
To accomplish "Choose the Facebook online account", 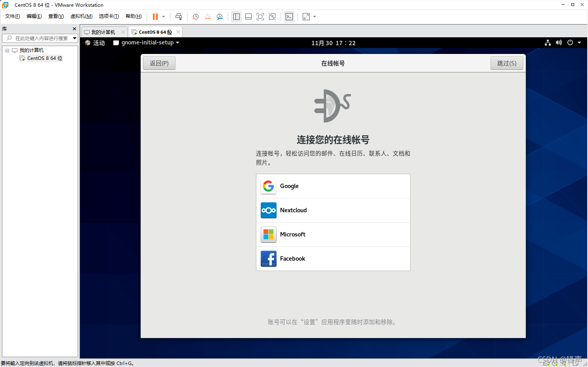I will tap(333, 259).
